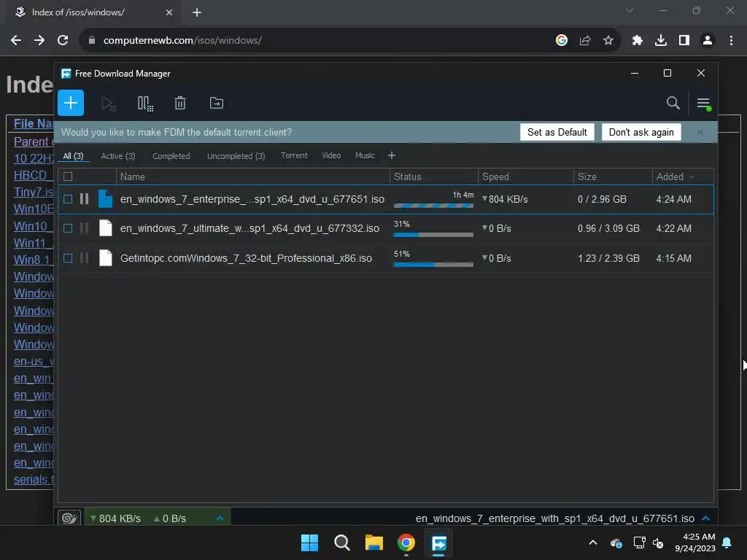Open the Win8 link in Chrome page
This screenshot has width=747, height=560.
click(32, 260)
